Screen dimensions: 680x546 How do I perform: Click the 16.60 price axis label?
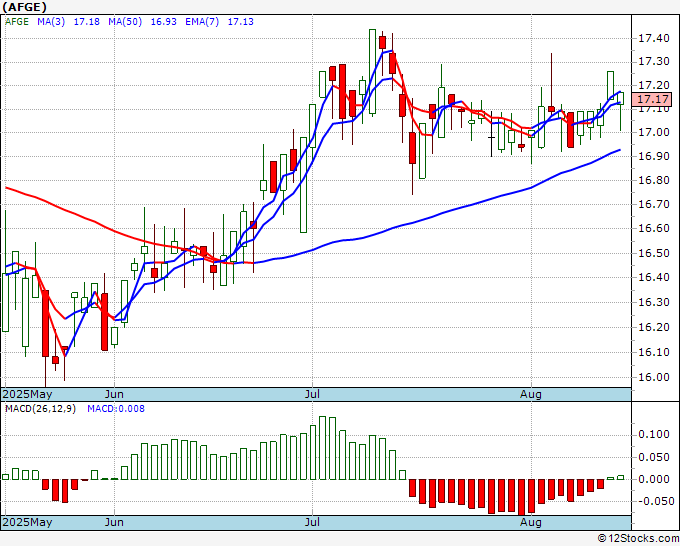point(654,228)
